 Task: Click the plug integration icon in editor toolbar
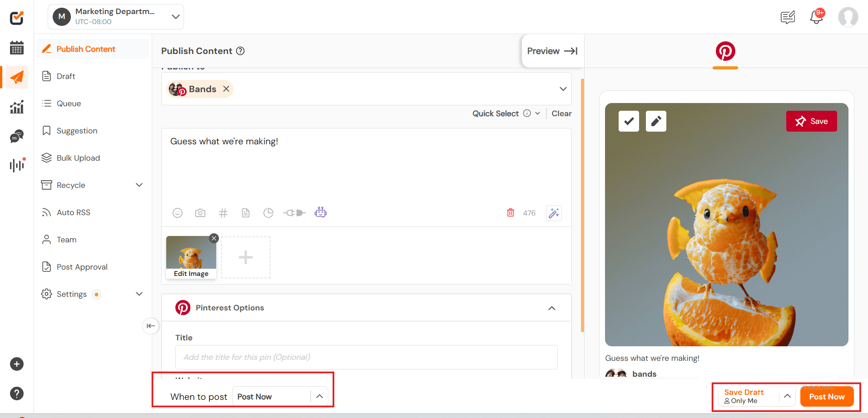coord(294,213)
